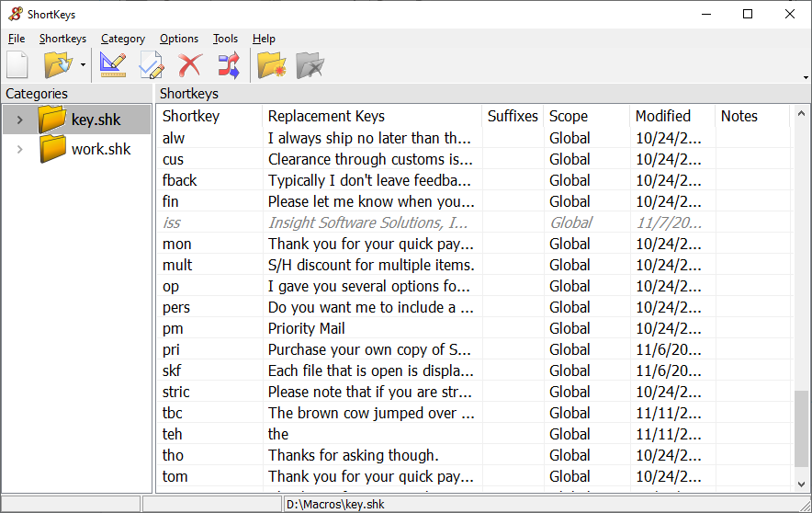
Task: Click the shortkeys list scroll down arrow
Action: [x=801, y=484]
